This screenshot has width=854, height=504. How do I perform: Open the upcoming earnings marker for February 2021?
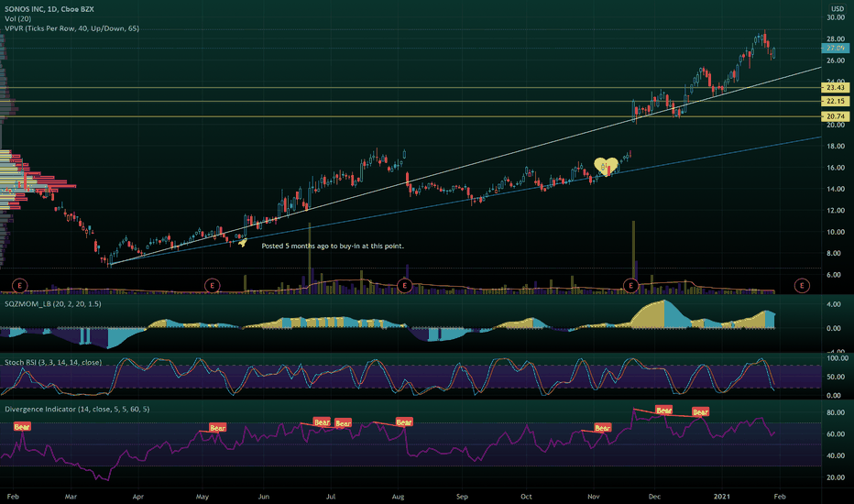click(802, 285)
